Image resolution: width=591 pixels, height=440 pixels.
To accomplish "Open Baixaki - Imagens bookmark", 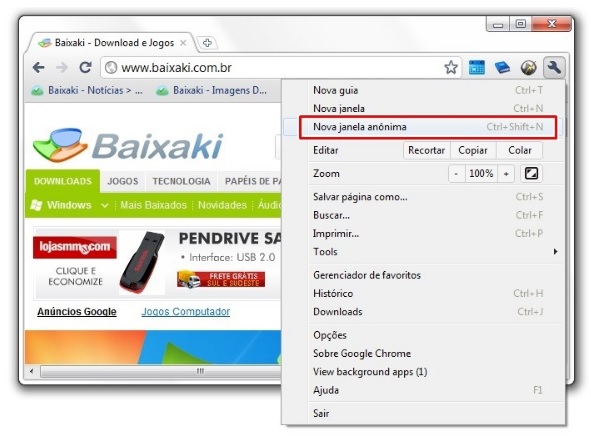I will pos(211,90).
